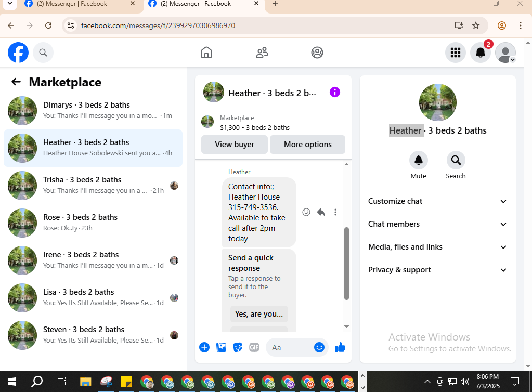Open Irene 3 beds 2 baths chat
Viewport: 532px width, 392px height.
pyautogui.click(x=93, y=260)
